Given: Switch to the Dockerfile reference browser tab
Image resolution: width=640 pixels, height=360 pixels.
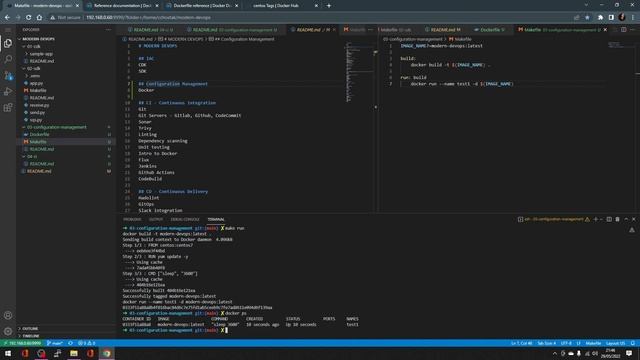Looking at the screenshot, I should point(202,6).
